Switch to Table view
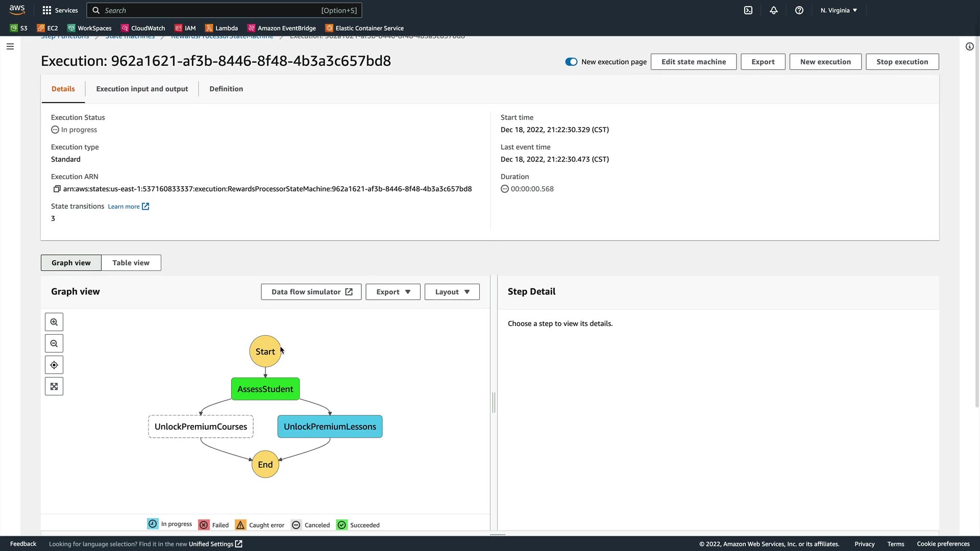Screen dimensions: 980x551 131,263
